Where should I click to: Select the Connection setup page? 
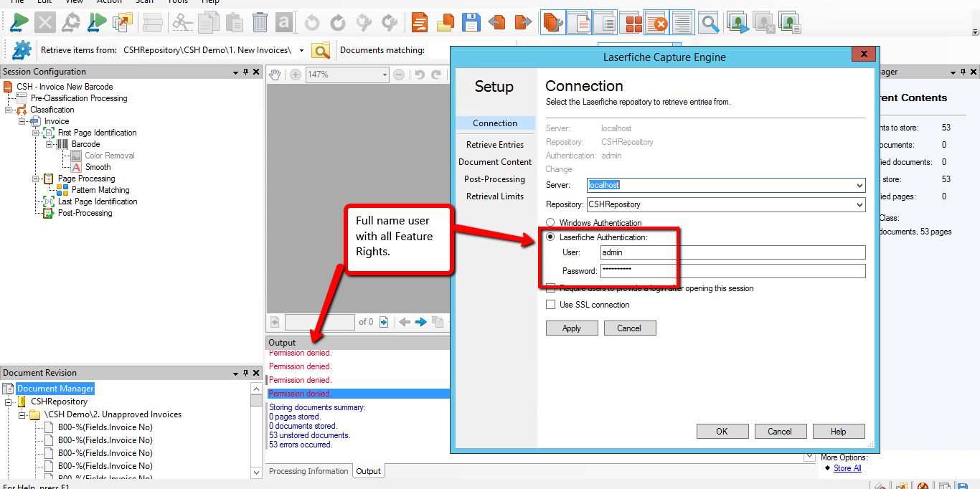(x=495, y=123)
